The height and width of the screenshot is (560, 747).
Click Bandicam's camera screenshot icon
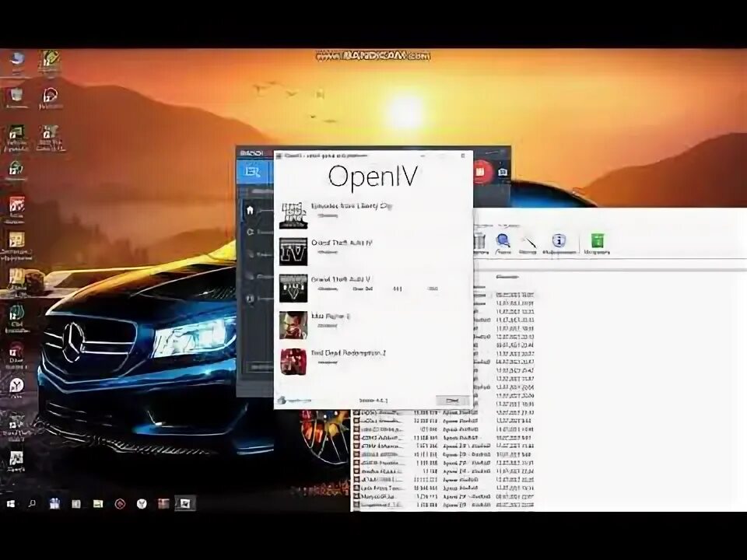tap(502, 172)
